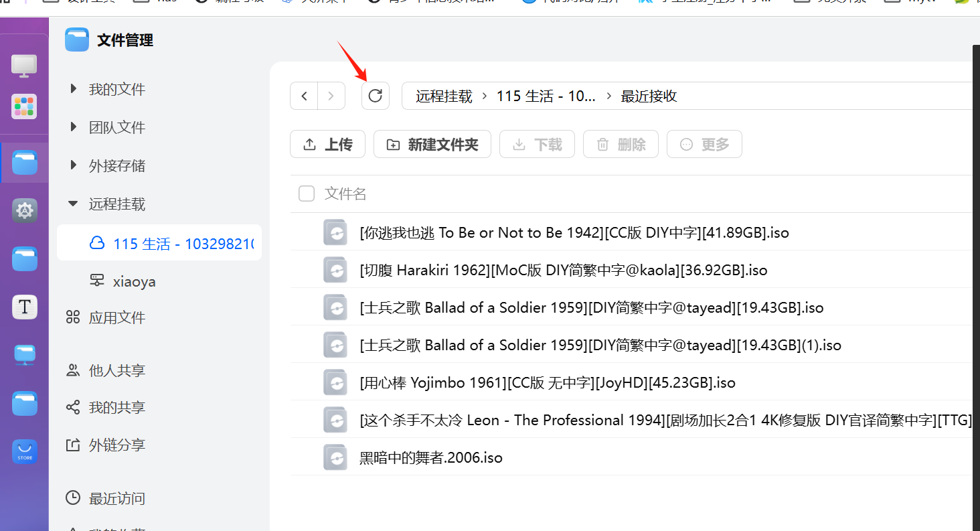Jump to 115 生活 in the breadcrumb path

546,96
